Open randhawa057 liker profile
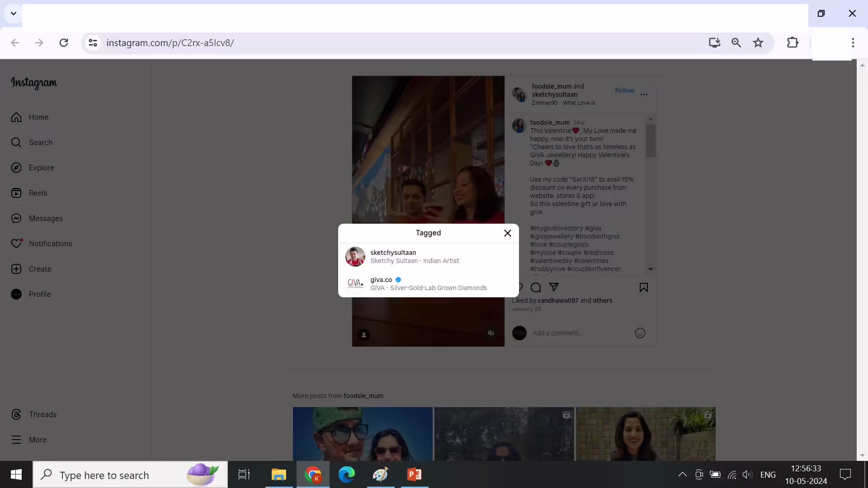The width and height of the screenshot is (868, 488). [x=558, y=300]
